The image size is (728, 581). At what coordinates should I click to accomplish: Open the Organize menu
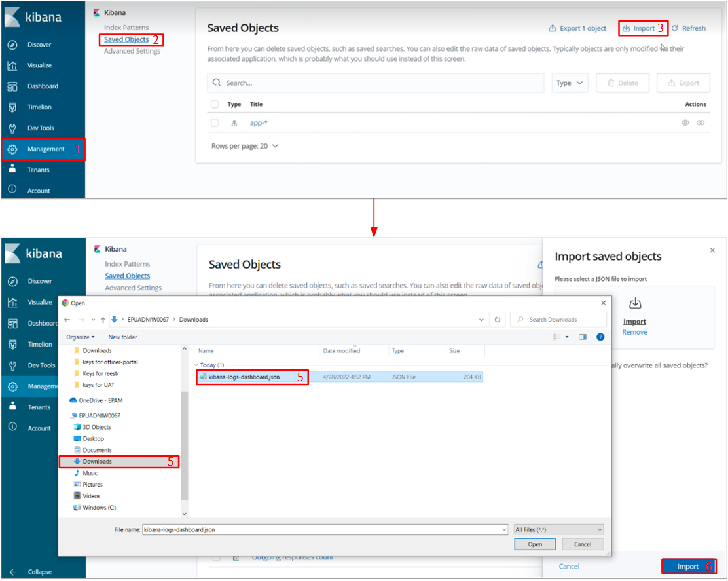(81, 337)
